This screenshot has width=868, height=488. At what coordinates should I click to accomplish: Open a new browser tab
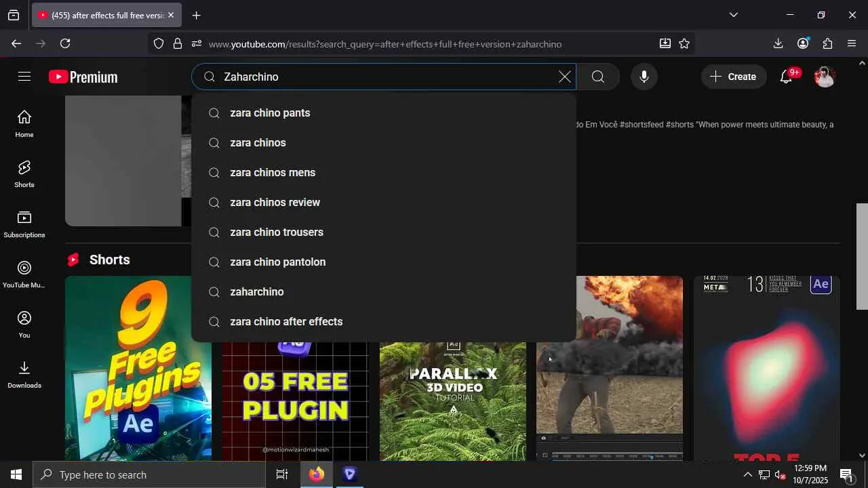(196, 15)
